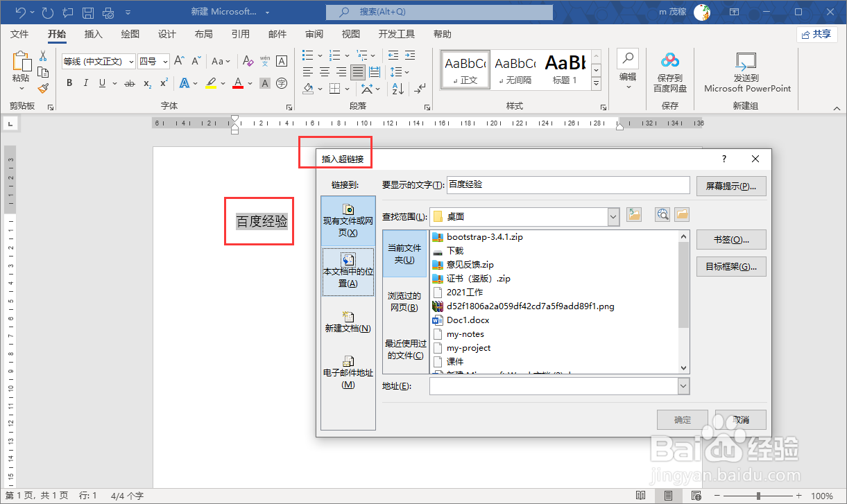Show paragraph marks icon
The image size is (847, 504).
419,89
